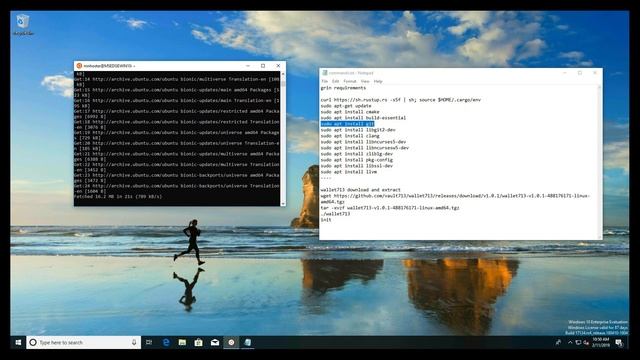The height and width of the screenshot is (360, 640).
Task: Click 'sudo apt install cmake' line
Action: [x=350, y=112]
